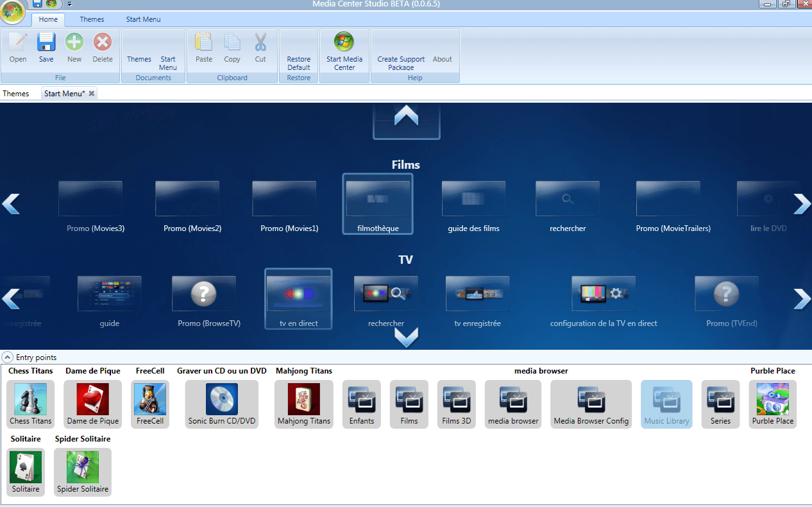The image size is (812, 507).
Task: Select the Films 3D entry point
Action: click(x=457, y=404)
